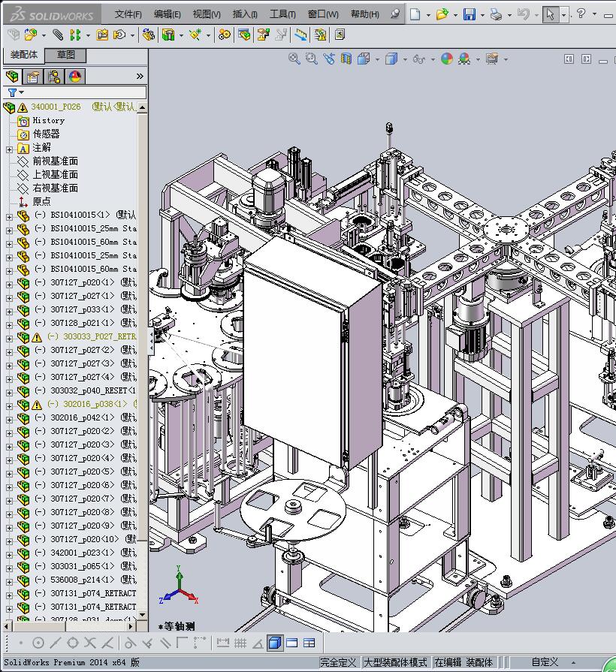Select the 传感器 folder in tree

47,134
